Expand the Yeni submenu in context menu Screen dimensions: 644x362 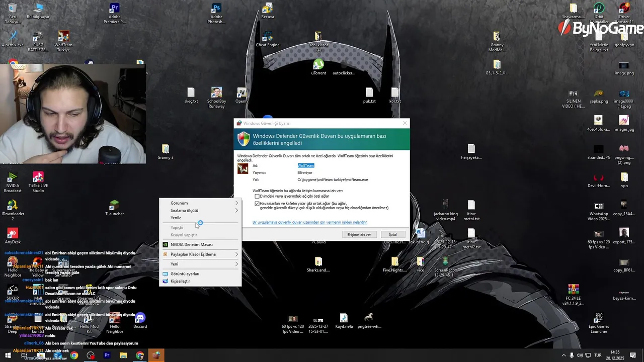[200, 264]
